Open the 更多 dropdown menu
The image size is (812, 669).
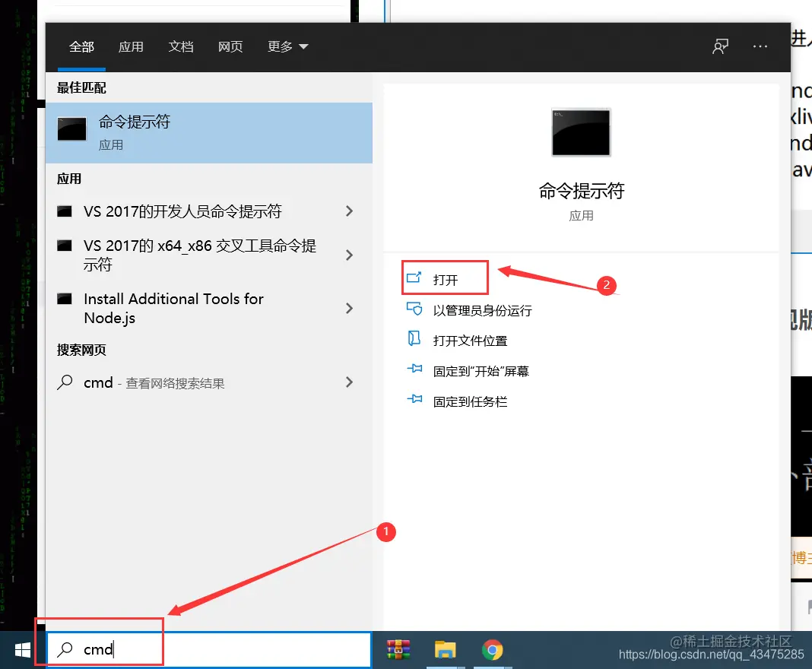point(287,47)
